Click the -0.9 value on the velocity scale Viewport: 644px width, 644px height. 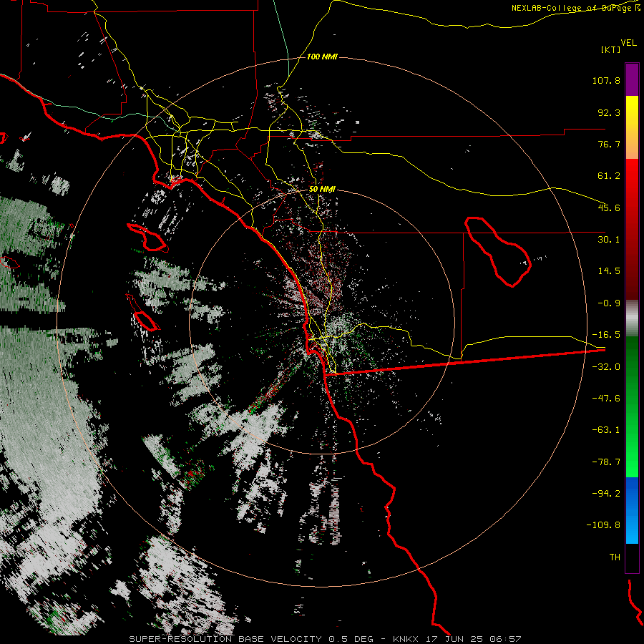click(x=609, y=303)
